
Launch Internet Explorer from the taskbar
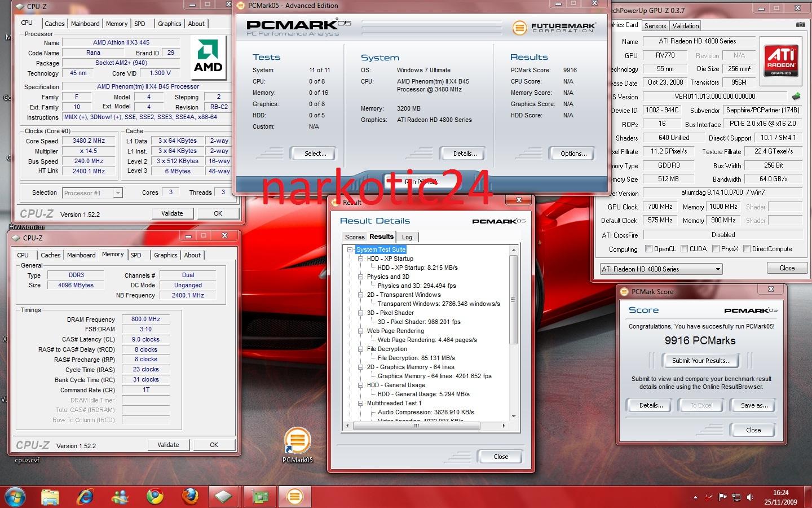pyautogui.click(x=85, y=497)
